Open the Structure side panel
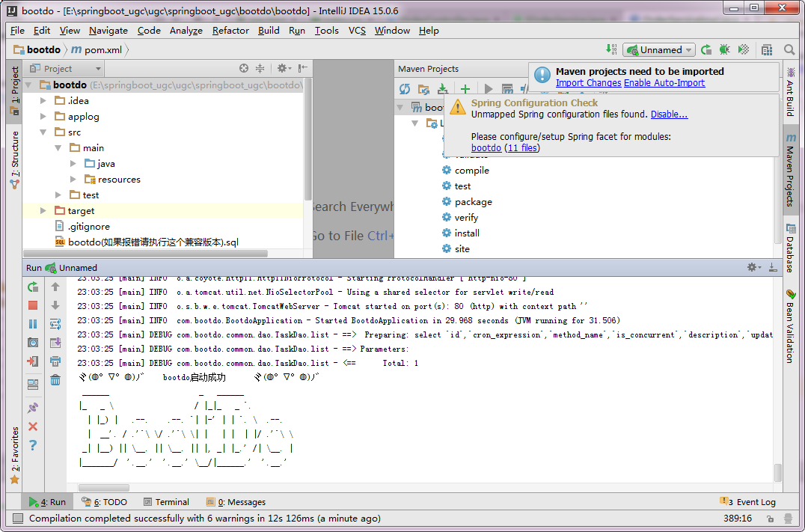 (14, 160)
